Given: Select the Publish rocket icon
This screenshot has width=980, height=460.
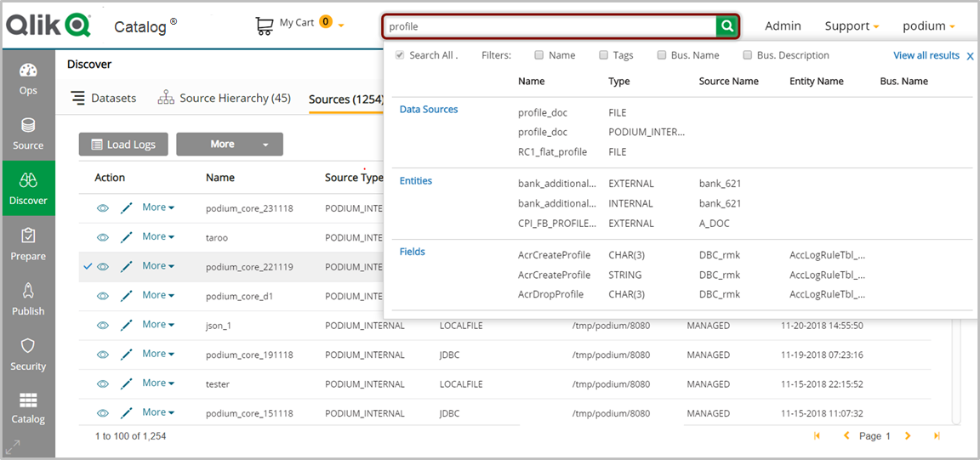Looking at the screenshot, I should point(28,299).
